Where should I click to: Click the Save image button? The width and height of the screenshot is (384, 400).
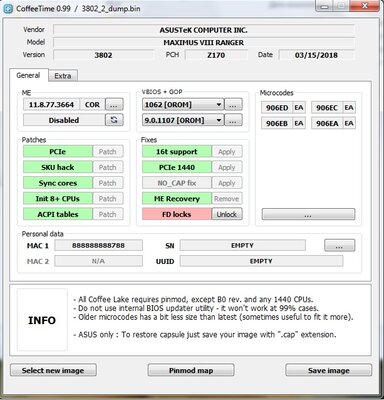[x=329, y=370]
